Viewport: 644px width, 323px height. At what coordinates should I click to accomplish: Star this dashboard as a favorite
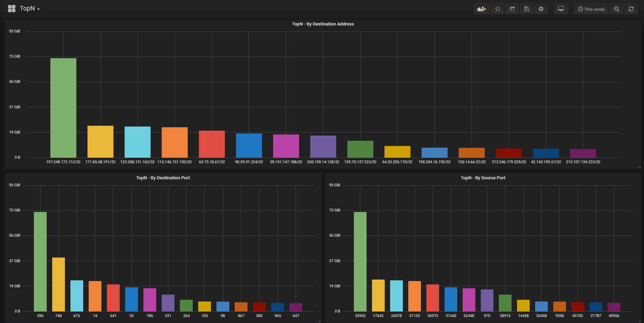pos(498,9)
